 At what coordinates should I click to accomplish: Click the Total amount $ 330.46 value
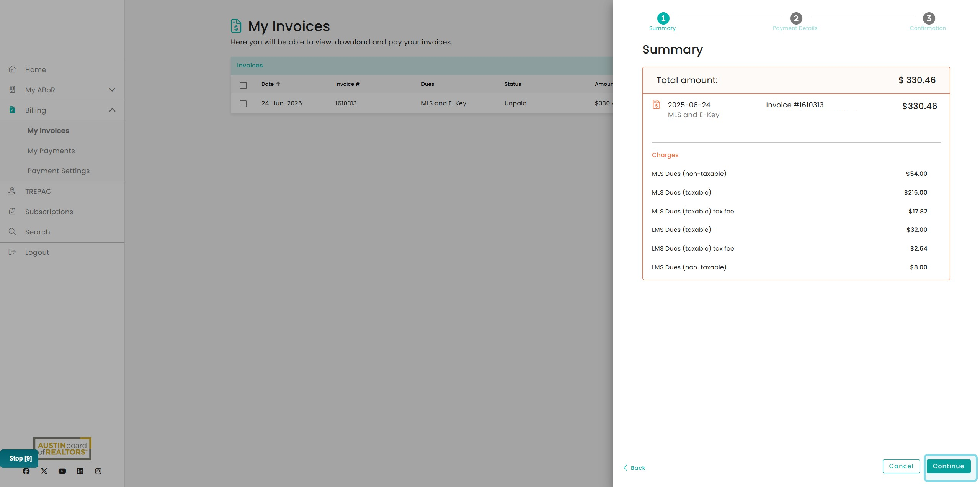[917, 80]
